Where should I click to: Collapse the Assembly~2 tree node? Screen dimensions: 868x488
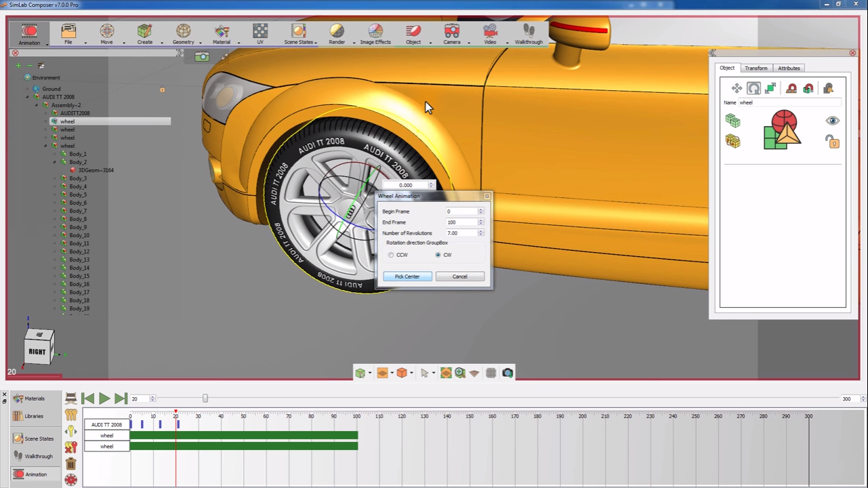point(37,105)
